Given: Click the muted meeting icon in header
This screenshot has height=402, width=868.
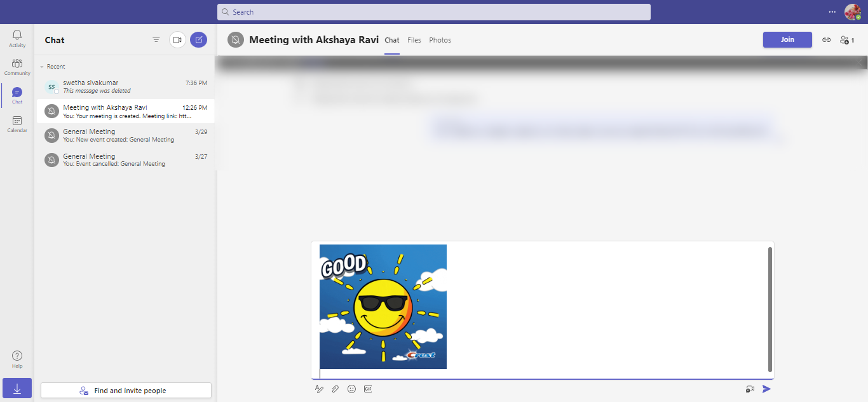Looking at the screenshot, I should [x=236, y=39].
